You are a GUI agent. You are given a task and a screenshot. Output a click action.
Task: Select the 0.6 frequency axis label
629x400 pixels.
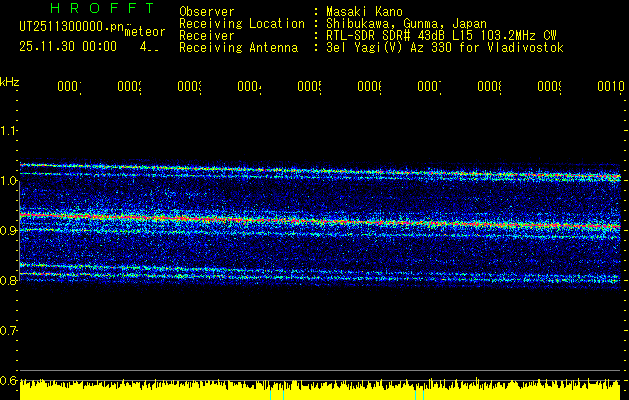[x=9, y=380]
